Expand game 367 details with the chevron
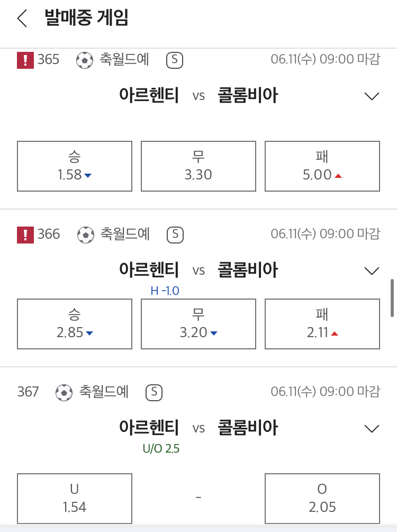Screen dimensions: 397x532 coord(372,429)
